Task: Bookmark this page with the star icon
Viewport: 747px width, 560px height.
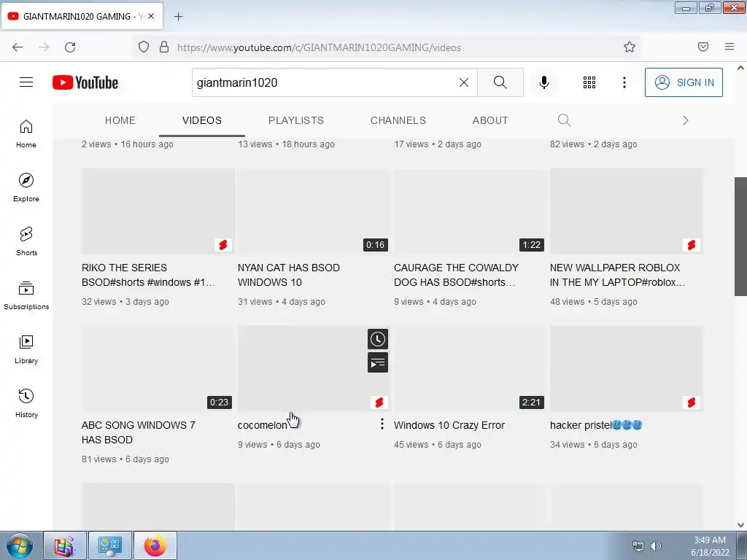Action: pos(630,47)
